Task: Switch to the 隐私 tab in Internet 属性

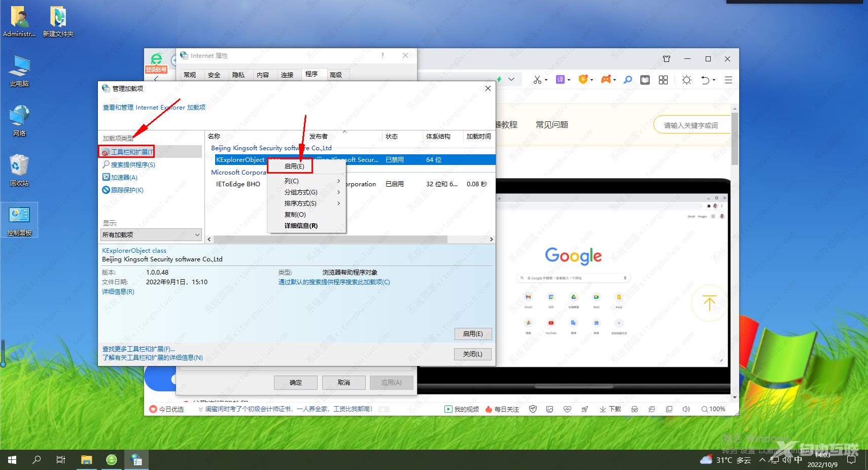Action: coord(238,75)
